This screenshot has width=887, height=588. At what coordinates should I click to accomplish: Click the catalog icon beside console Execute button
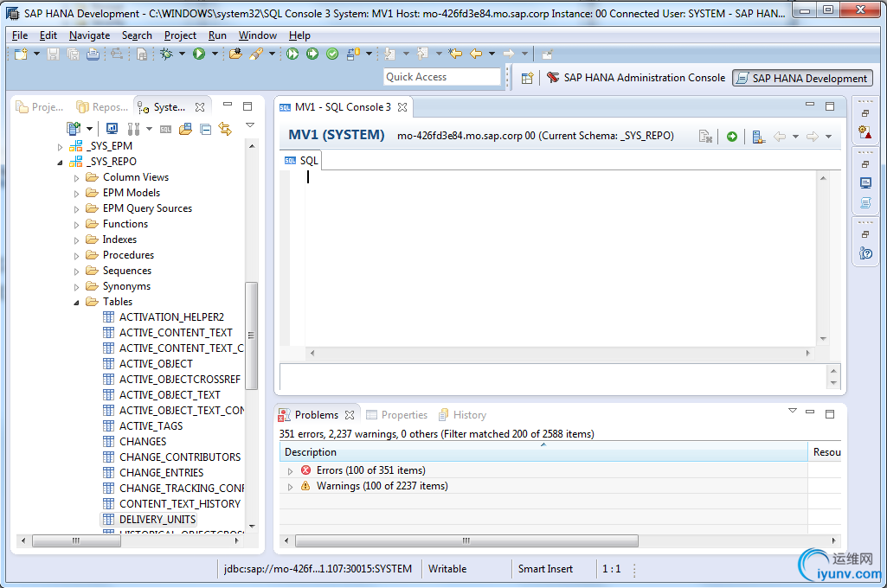tap(759, 137)
